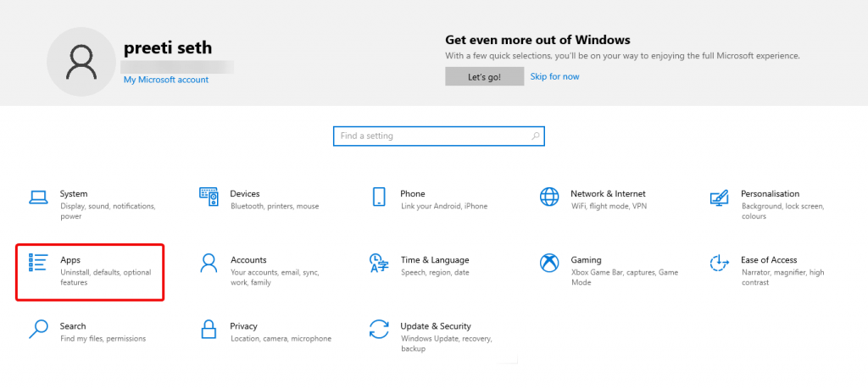Click 'Bluetooth, printers, mouse' description
Image resolution: width=868 pixels, height=389 pixels.
tap(275, 207)
